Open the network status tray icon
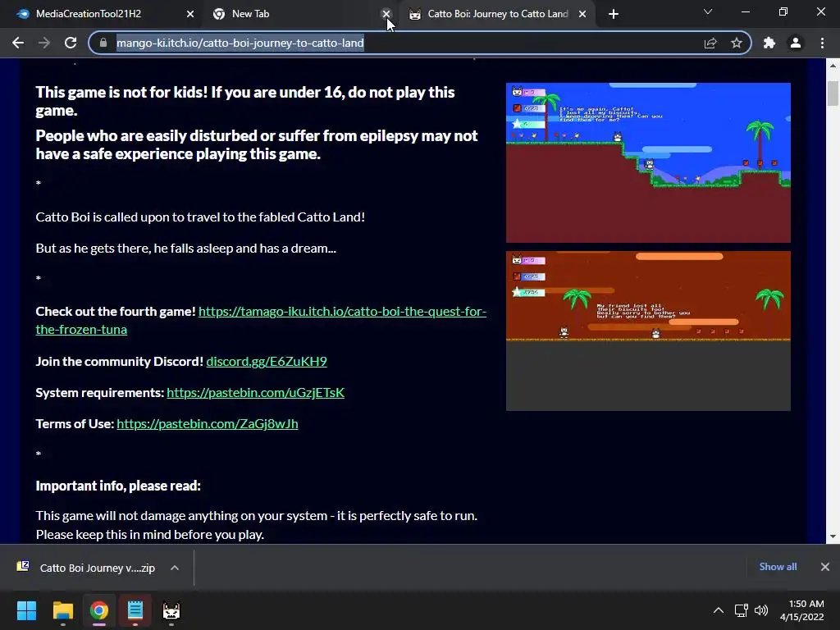840x630 pixels. [742, 610]
